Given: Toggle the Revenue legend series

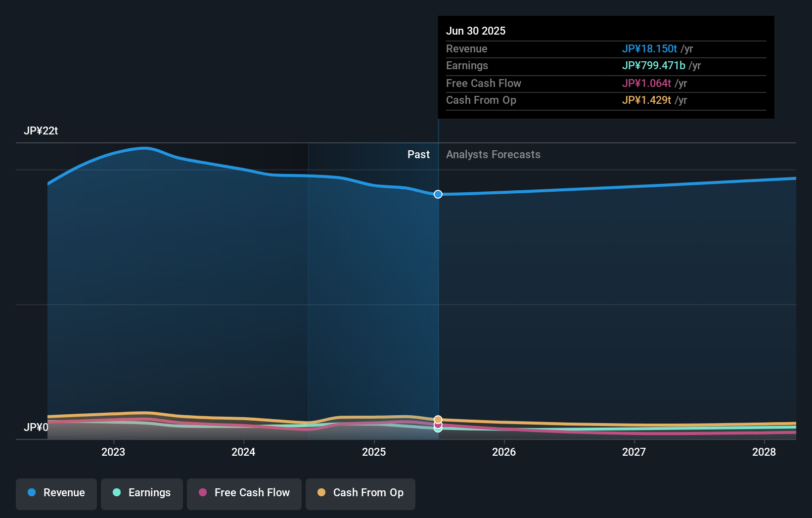Looking at the screenshot, I should [x=56, y=494].
